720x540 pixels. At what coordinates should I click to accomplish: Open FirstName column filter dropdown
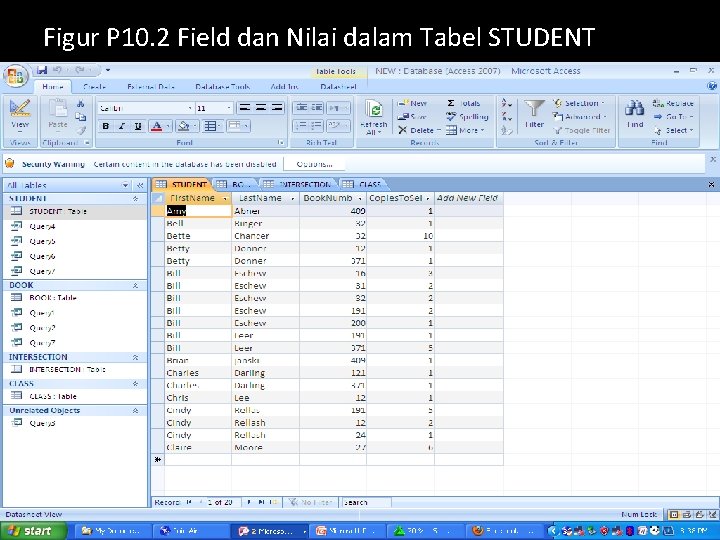click(x=225, y=198)
